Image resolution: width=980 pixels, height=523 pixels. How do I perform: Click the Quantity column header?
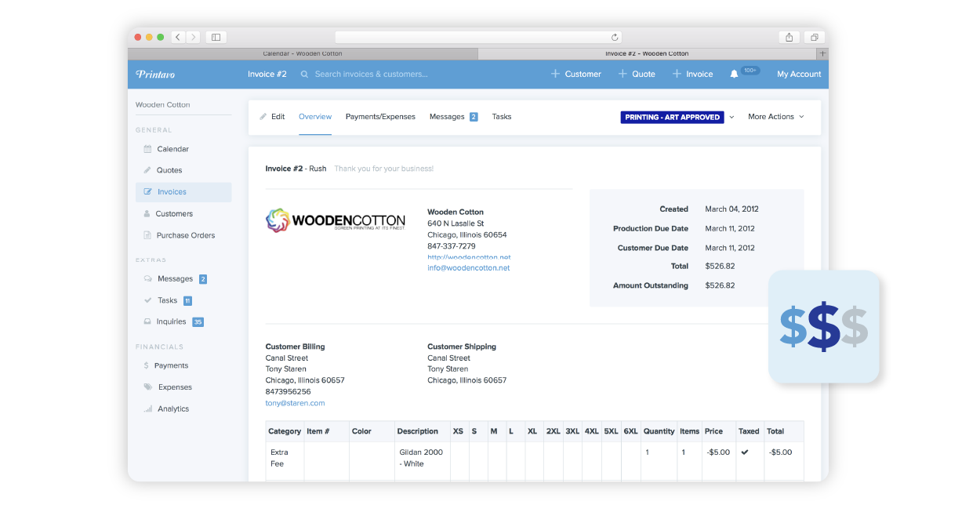(x=659, y=431)
